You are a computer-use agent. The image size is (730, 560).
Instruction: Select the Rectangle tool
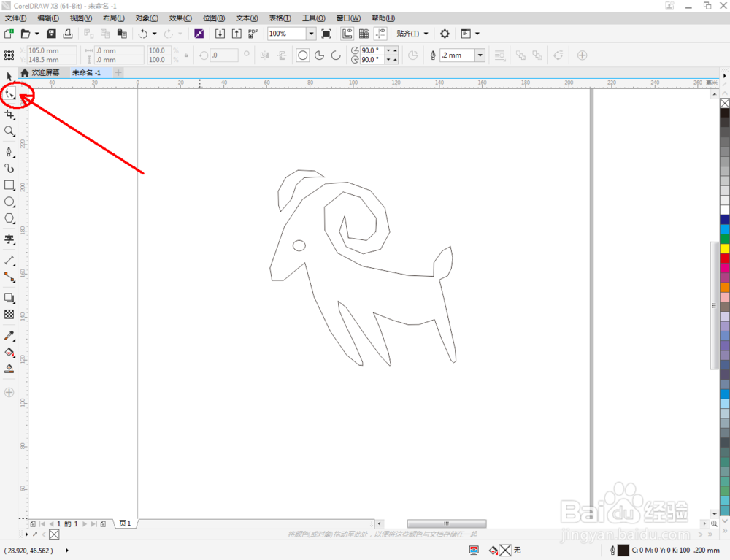click(9, 185)
